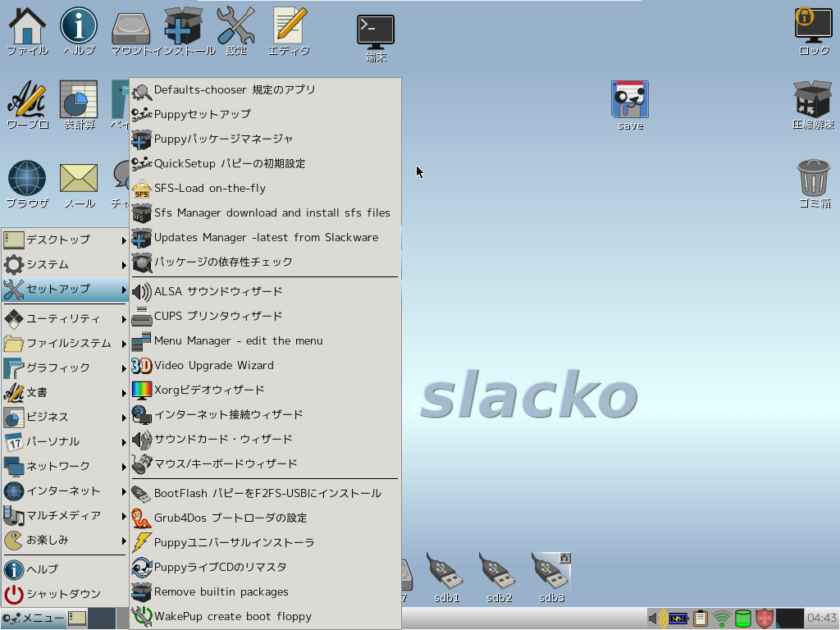Click the メニュー start button
This screenshot has height=630, width=840.
pos(33,619)
